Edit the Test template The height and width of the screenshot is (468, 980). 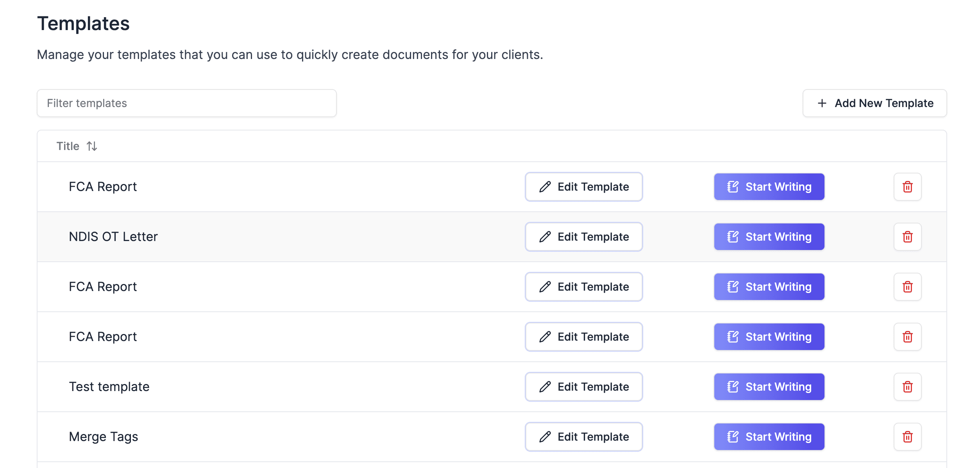pos(584,387)
